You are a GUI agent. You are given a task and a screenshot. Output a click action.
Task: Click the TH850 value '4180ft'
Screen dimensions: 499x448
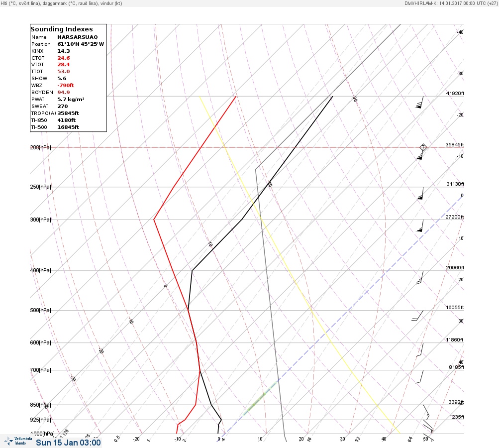(x=66, y=120)
